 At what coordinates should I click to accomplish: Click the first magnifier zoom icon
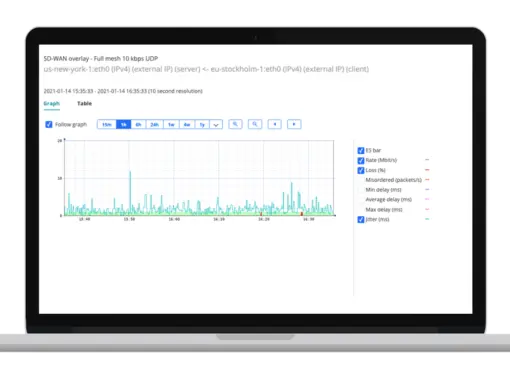[235, 124]
